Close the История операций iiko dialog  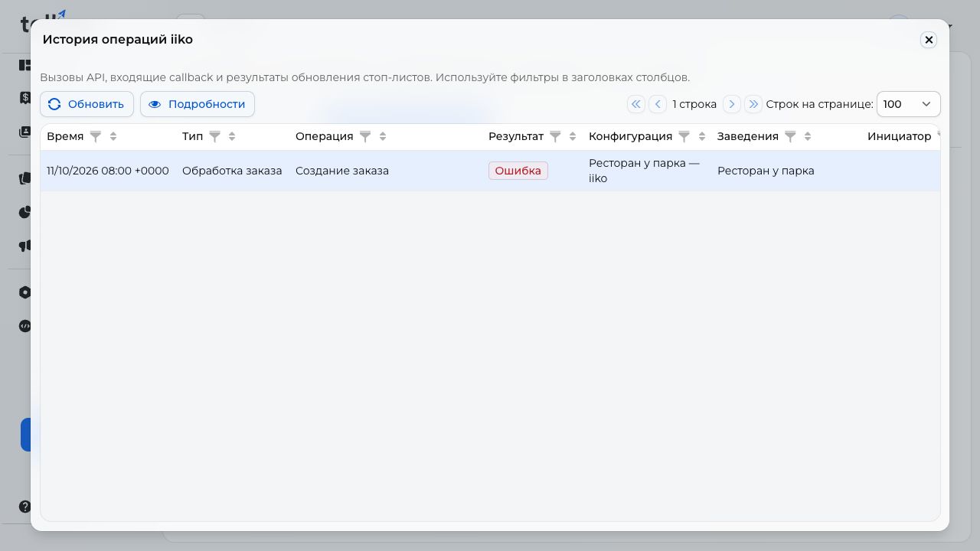[x=929, y=40]
